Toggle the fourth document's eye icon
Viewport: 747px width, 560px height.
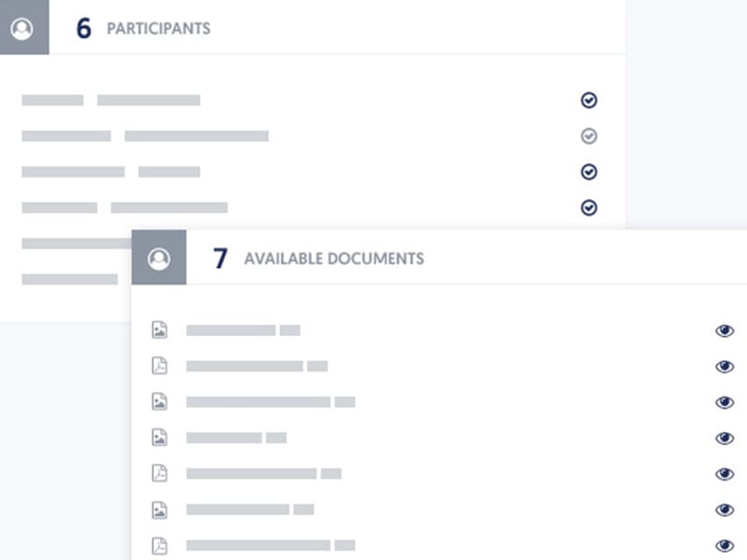(x=725, y=438)
